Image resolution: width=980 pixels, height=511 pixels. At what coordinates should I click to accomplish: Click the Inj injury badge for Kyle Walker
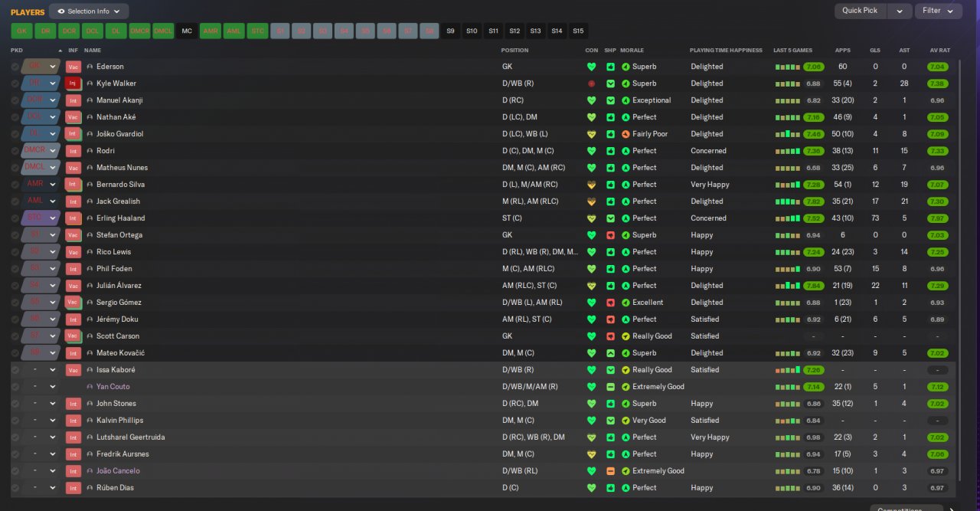73,84
